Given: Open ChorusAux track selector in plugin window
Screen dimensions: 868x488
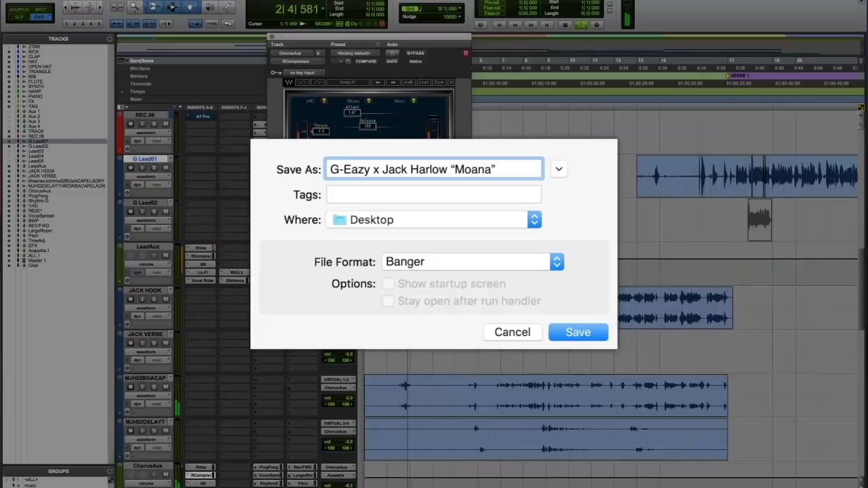Looking at the screenshot, I should pos(291,53).
